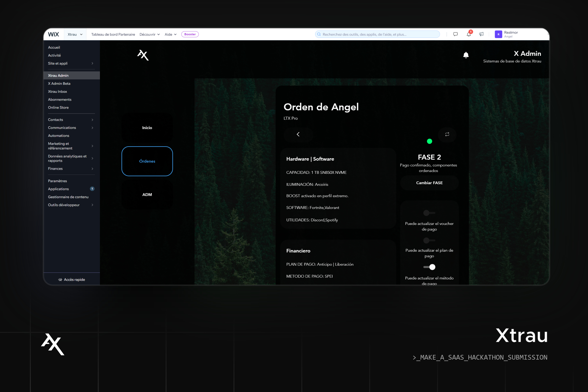Click the back arrow in Orden de Angel
This screenshot has width=588, height=392.
pos(298,135)
